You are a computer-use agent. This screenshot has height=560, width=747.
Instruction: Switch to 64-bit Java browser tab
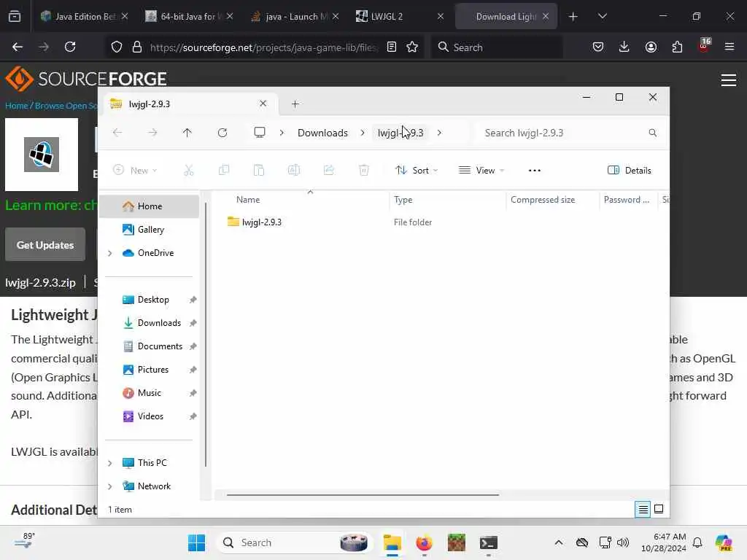click(187, 16)
